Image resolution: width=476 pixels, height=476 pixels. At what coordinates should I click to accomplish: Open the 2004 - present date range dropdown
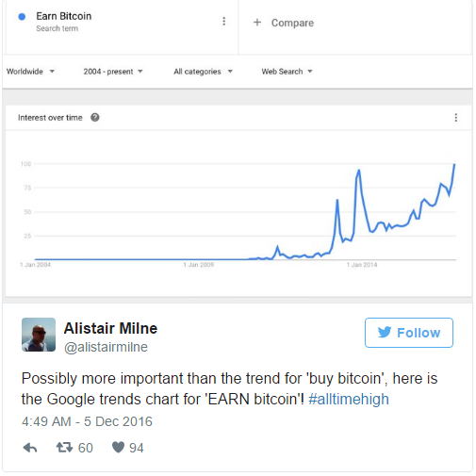[113, 72]
